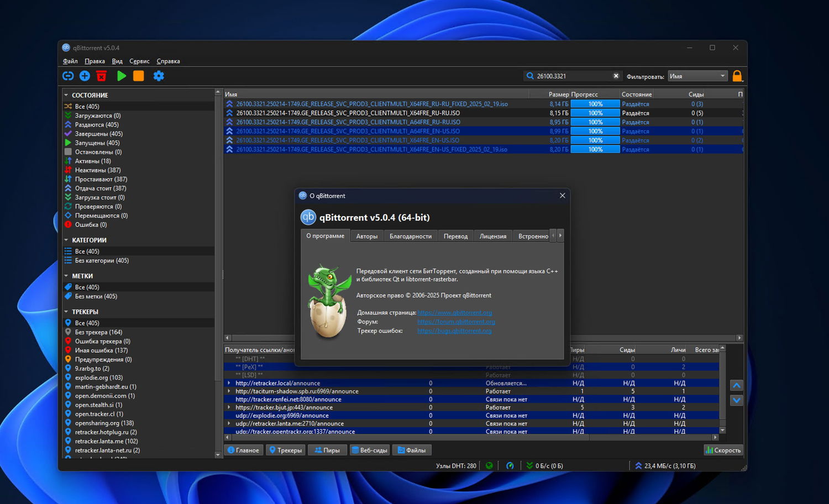The width and height of the screenshot is (829, 504).
Task: Click the blue add torrent file icon
Action: pyautogui.click(x=85, y=76)
